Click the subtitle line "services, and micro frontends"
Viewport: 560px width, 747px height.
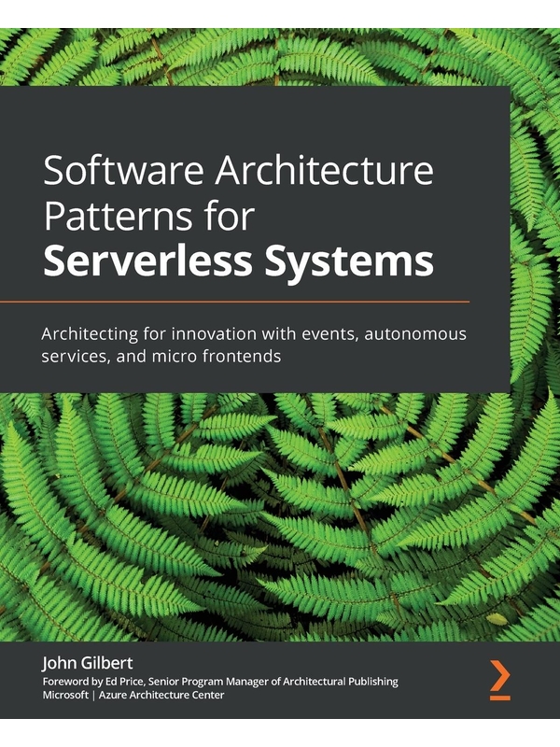(161, 357)
